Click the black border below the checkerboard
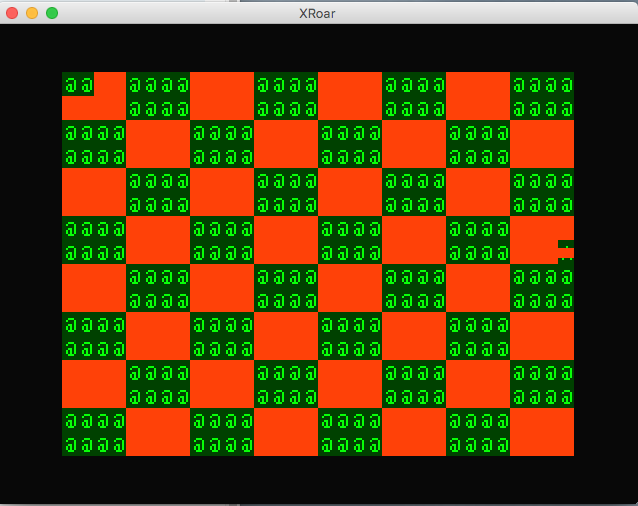 point(318,478)
